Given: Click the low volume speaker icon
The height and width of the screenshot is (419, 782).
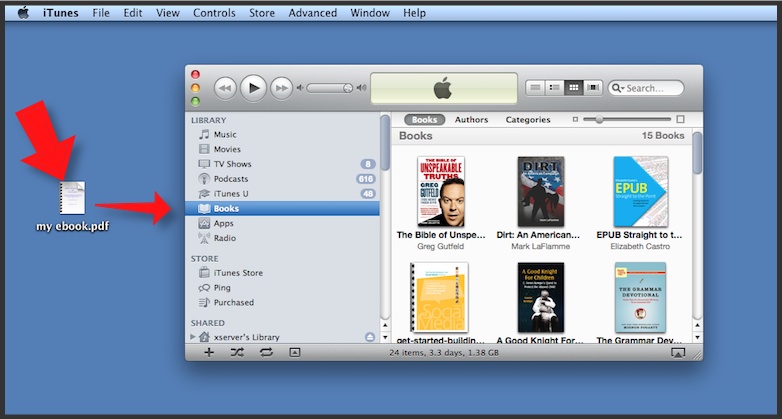Looking at the screenshot, I should 300,88.
